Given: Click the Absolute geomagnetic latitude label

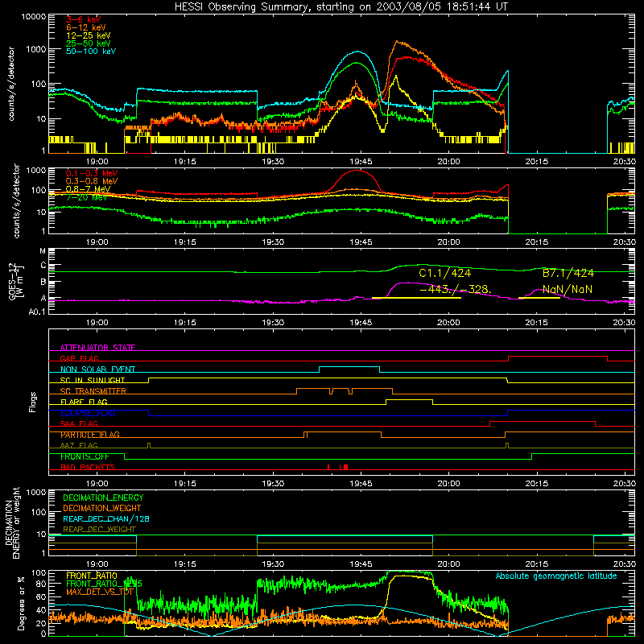Looking at the screenshot, I should [x=556, y=576].
